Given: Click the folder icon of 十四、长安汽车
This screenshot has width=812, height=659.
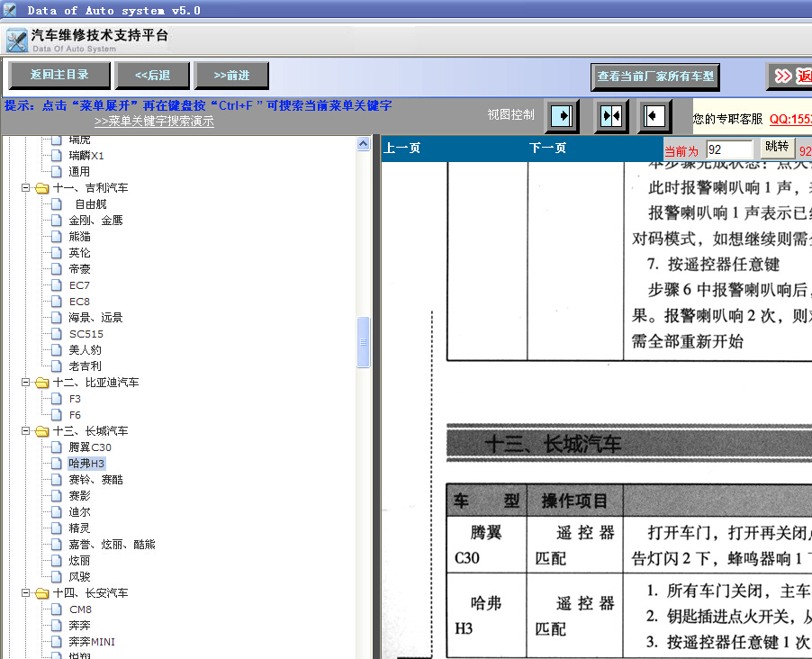Looking at the screenshot, I should click(x=42, y=593).
